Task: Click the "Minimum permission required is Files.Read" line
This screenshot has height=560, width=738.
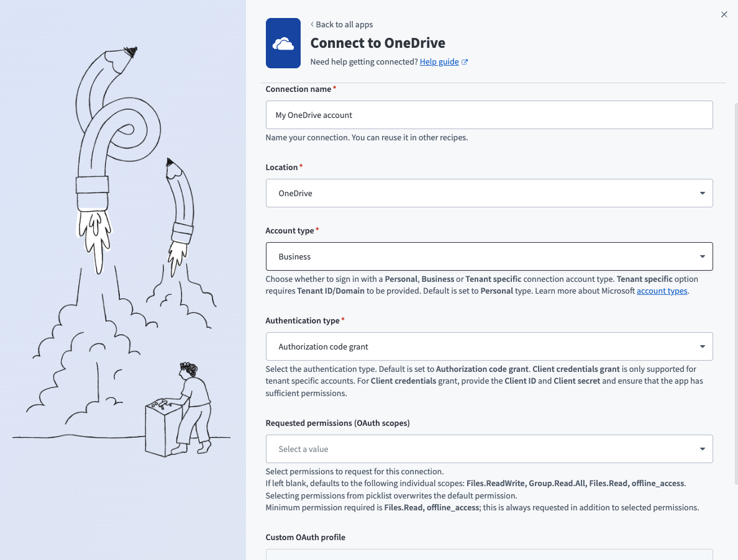Action: [482, 508]
